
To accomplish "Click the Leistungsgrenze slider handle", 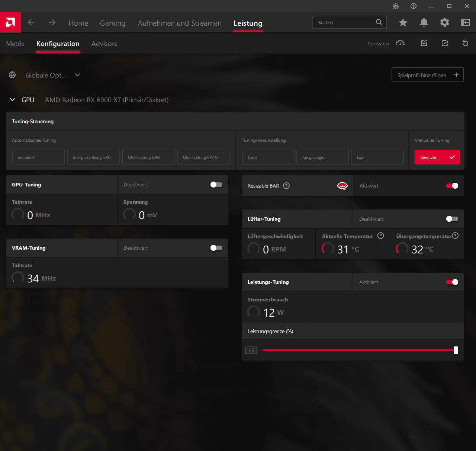I will [456, 350].
